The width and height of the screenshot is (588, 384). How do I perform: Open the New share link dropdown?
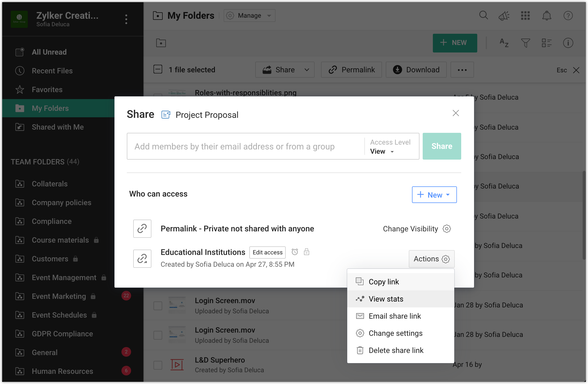[434, 195]
